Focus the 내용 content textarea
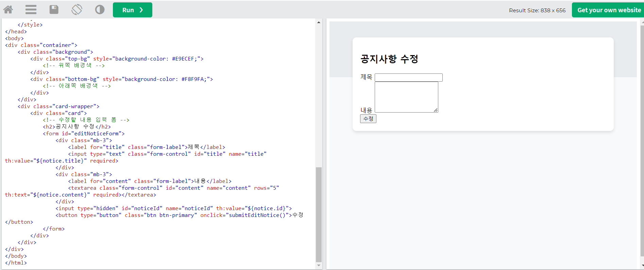Image resolution: width=644 pixels, height=270 pixels. coord(406,97)
